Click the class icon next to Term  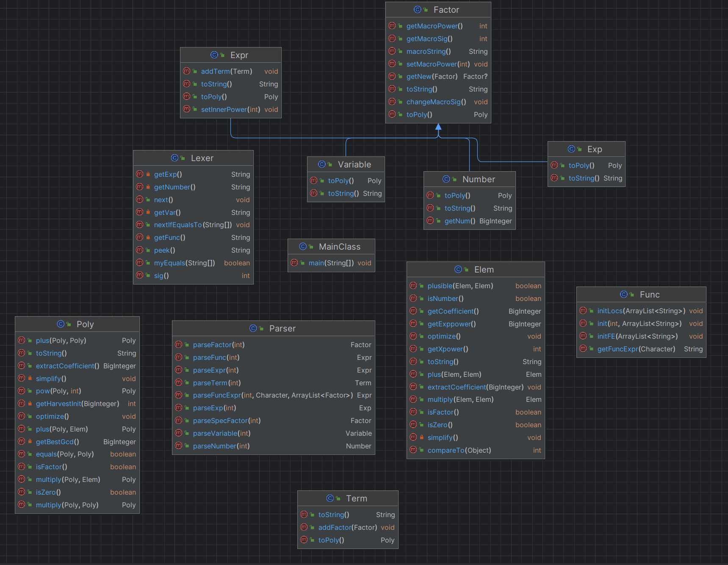click(x=330, y=498)
